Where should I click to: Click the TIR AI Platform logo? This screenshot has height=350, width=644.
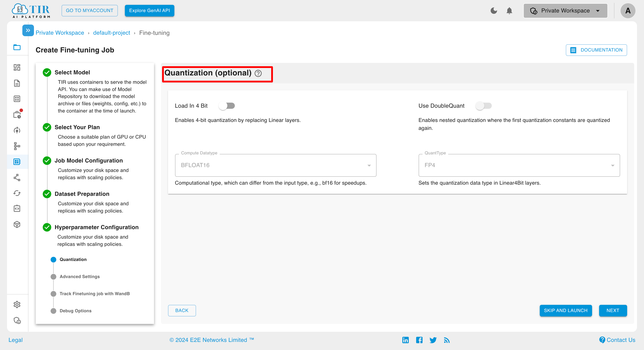click(x=31, y=11)
